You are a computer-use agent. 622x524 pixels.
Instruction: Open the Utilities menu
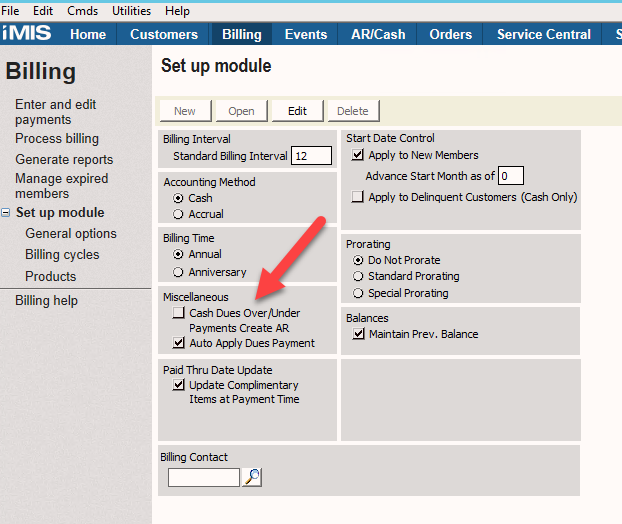coord(131,11)
